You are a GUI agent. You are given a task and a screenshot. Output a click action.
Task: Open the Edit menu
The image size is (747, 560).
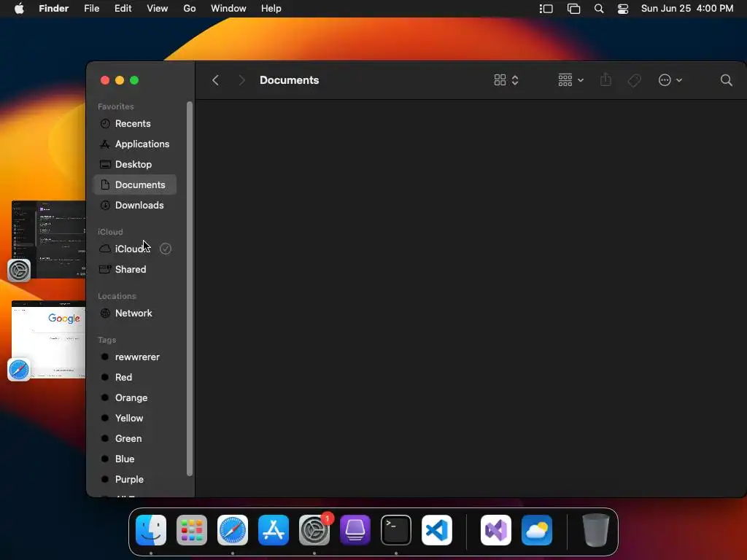123,9
